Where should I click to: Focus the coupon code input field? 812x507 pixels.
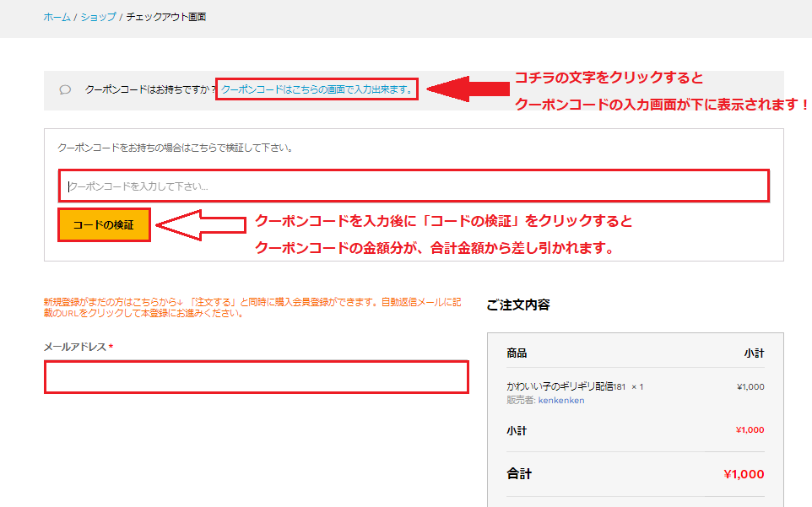click(x=414, y=186)
